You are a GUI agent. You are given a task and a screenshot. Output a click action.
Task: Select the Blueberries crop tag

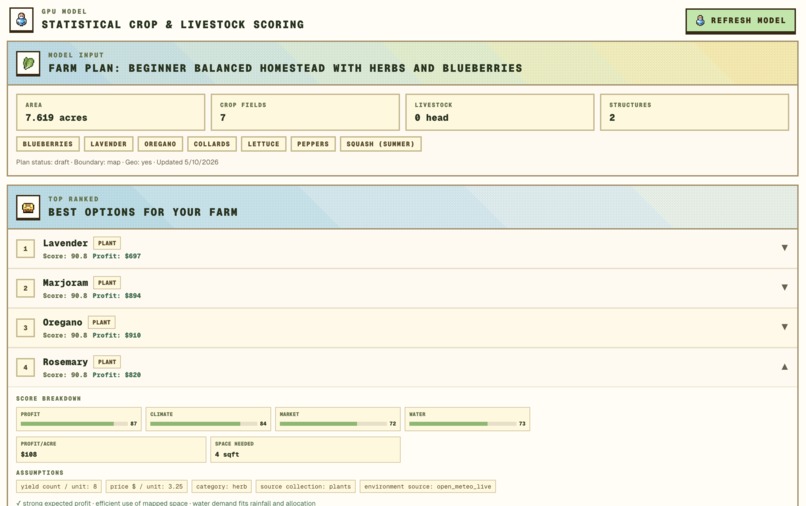point(48,144)
